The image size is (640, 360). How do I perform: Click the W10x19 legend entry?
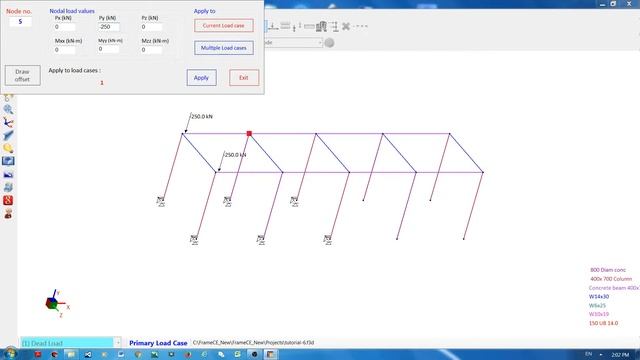click(599, 314)
